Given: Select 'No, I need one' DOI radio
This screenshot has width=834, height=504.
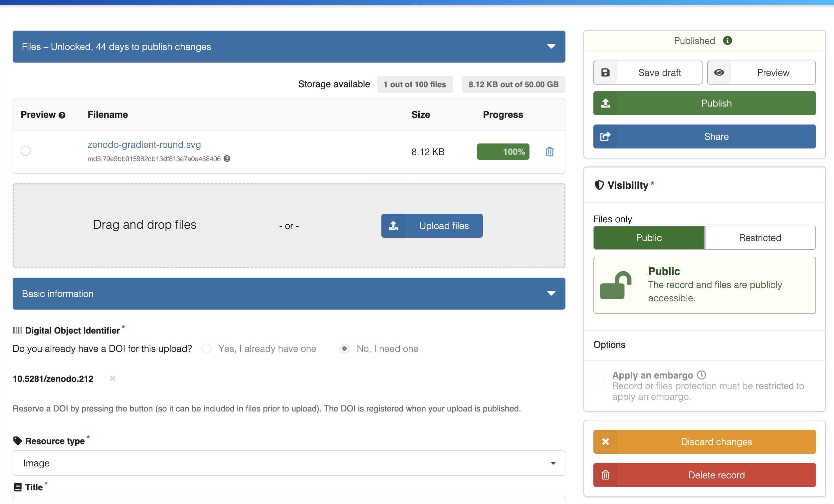Looking at the screenshot, I should [344, 349].
